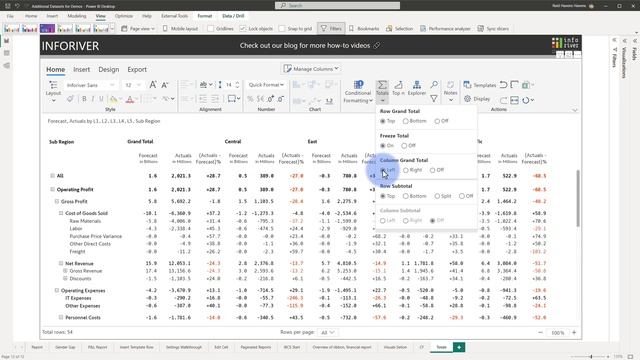Switch to the Export tab in Inforiver

coord(137,69)
